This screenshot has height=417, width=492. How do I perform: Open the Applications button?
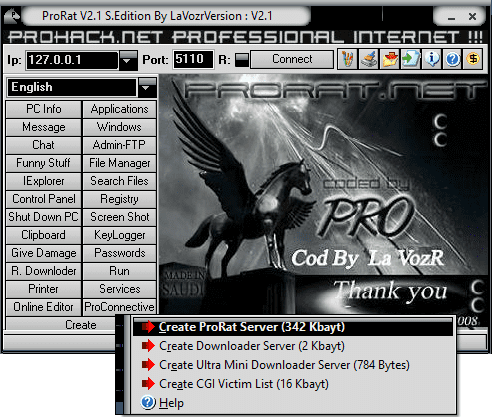tap(119, 109)
